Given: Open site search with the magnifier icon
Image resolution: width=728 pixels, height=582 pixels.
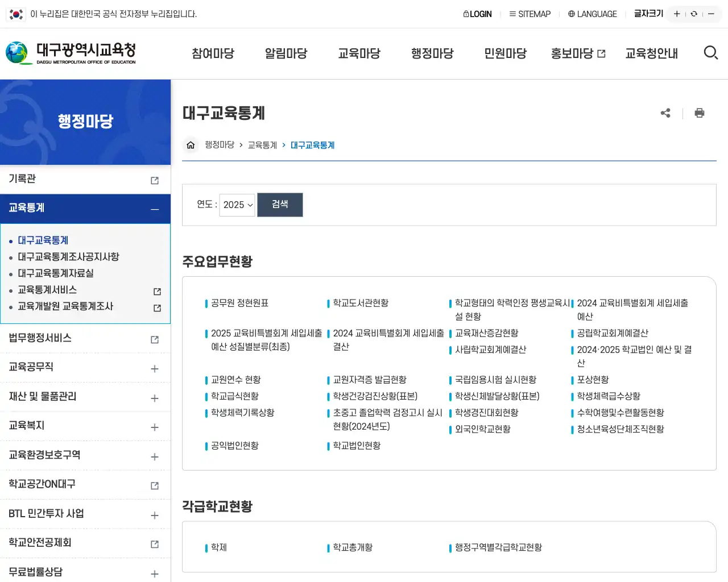Looking at the screenshot, I should (x=711, y=53).
